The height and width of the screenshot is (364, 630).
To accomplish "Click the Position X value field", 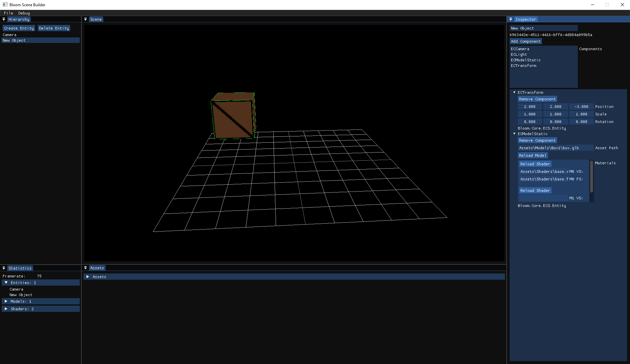I will tap(530, 107).
